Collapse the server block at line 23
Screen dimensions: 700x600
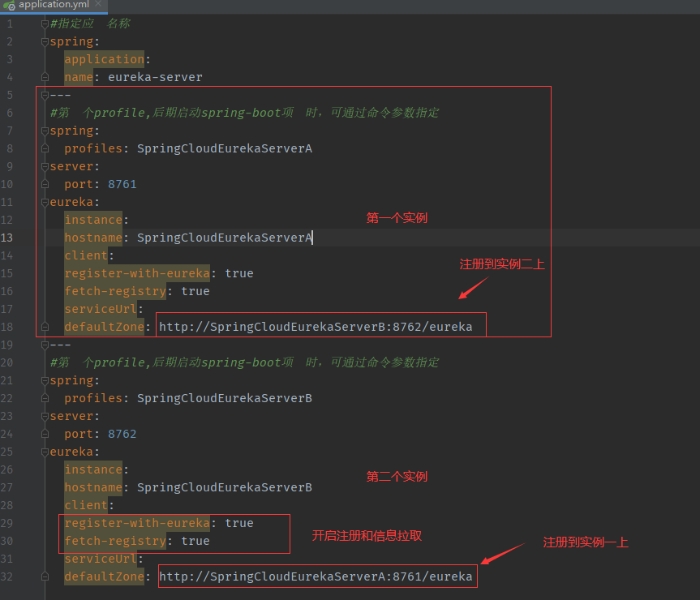(45, 416)
